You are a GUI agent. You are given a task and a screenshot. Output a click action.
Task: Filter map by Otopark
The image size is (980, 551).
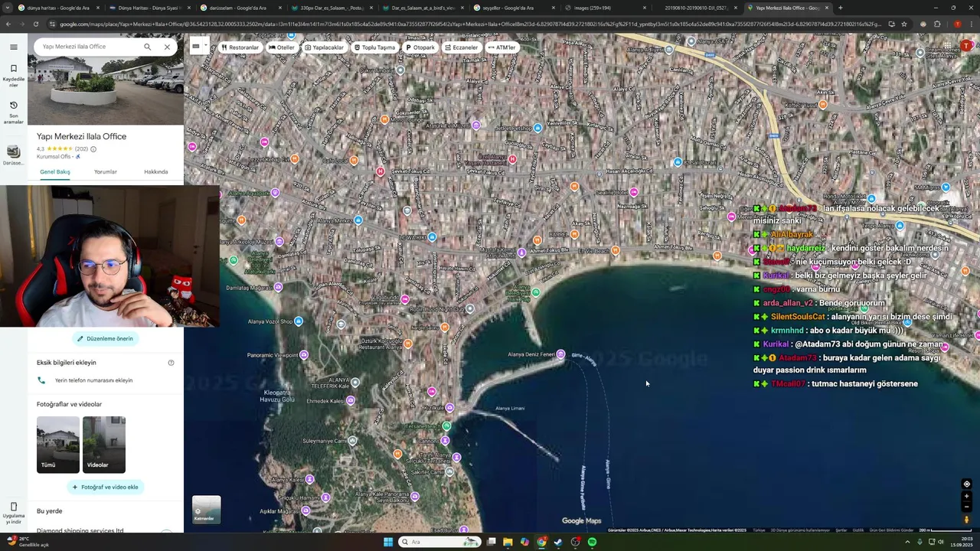(420, 47)
